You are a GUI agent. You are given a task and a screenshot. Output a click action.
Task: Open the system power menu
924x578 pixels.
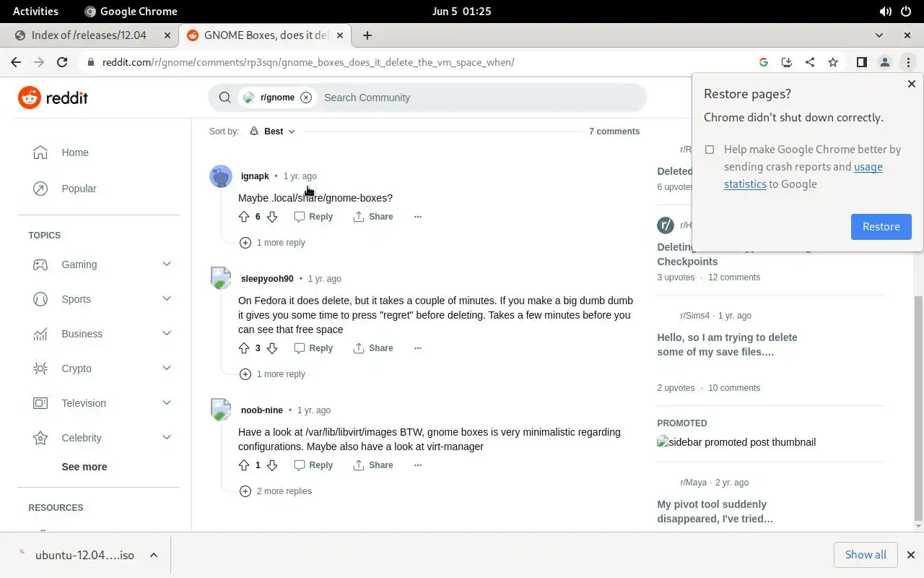point(907,11)
